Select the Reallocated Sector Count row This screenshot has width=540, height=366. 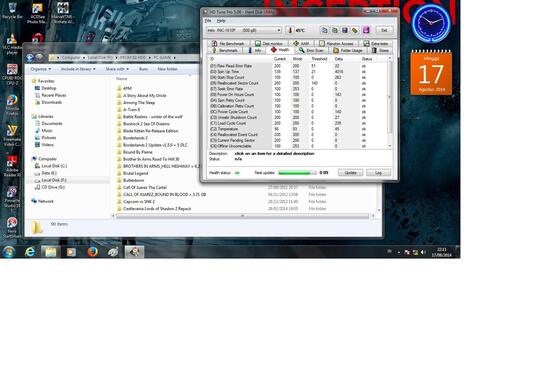coord(298,83)
